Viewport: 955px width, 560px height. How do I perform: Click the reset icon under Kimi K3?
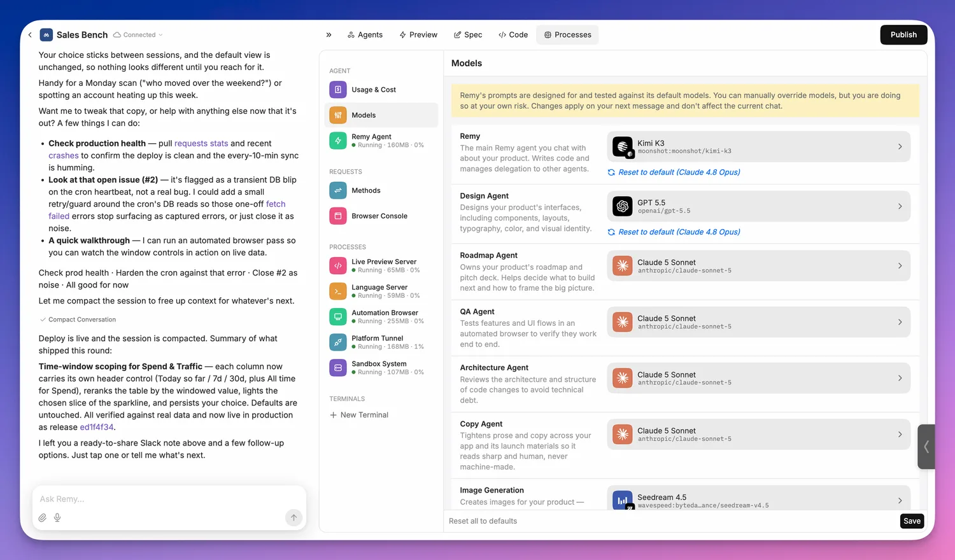[611, 172]
